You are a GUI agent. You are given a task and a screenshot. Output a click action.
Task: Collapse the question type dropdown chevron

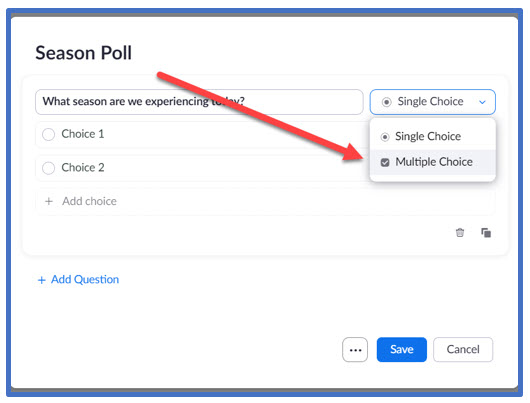coord(482,102)
